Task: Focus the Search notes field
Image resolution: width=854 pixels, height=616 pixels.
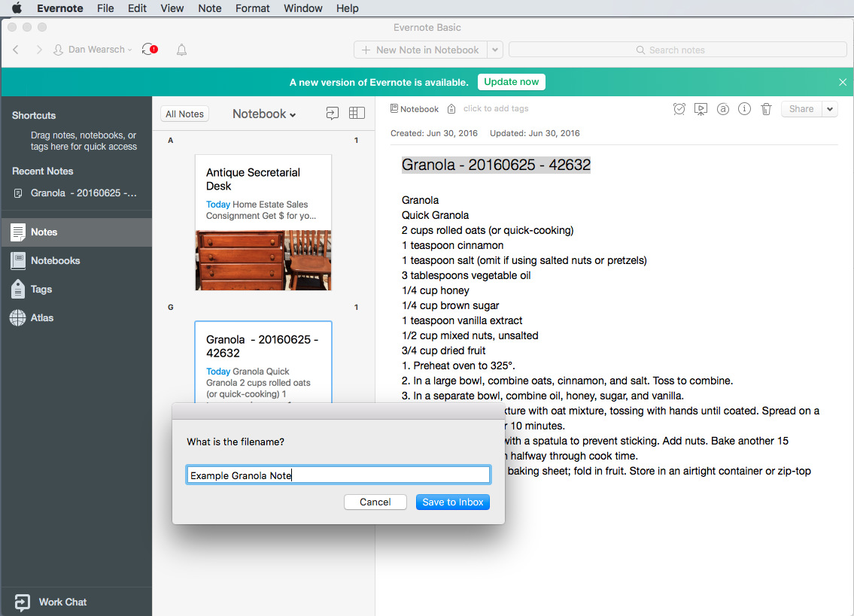Action: pyautogui.click(x=677, y=50)
